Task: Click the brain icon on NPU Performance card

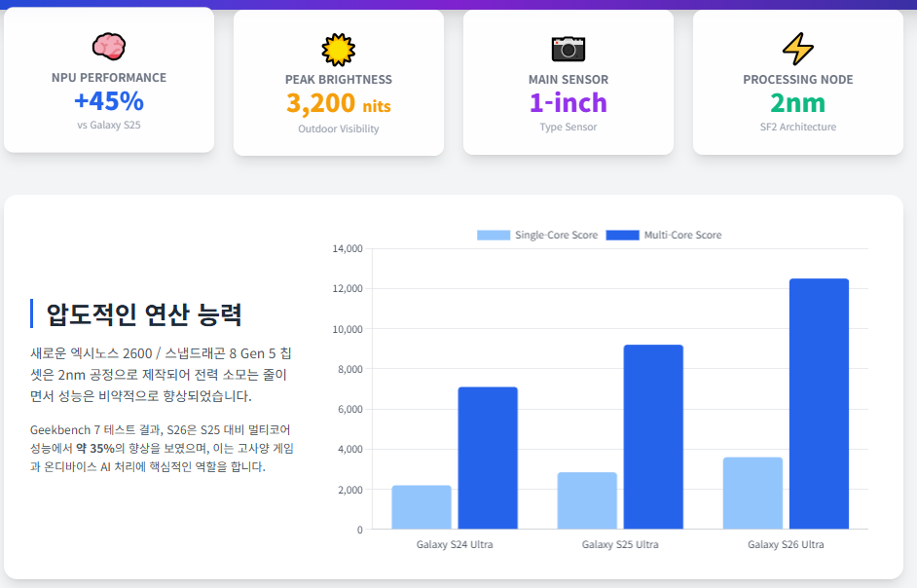Action: click(x=109, y=47)
